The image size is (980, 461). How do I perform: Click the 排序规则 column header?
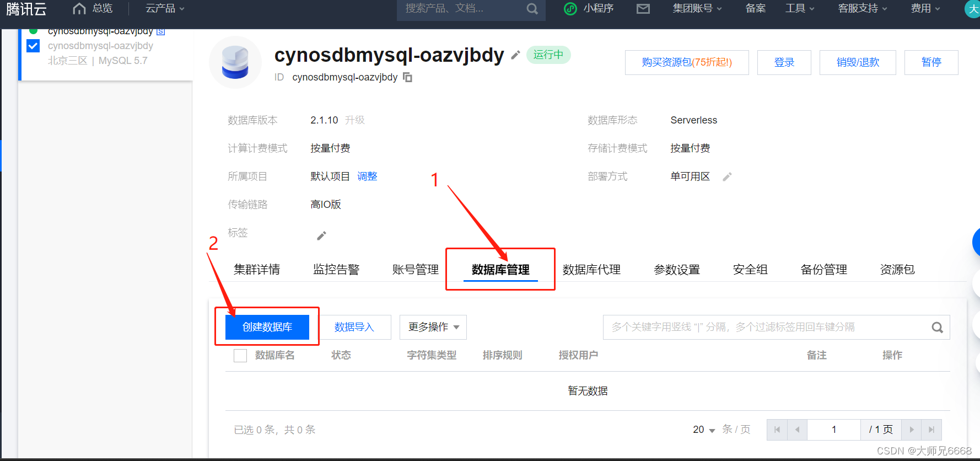coord(502,356)
